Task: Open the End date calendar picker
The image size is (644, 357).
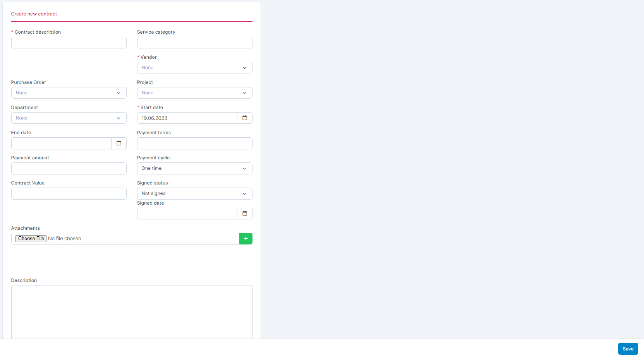Action: click(x=118, y=143)
